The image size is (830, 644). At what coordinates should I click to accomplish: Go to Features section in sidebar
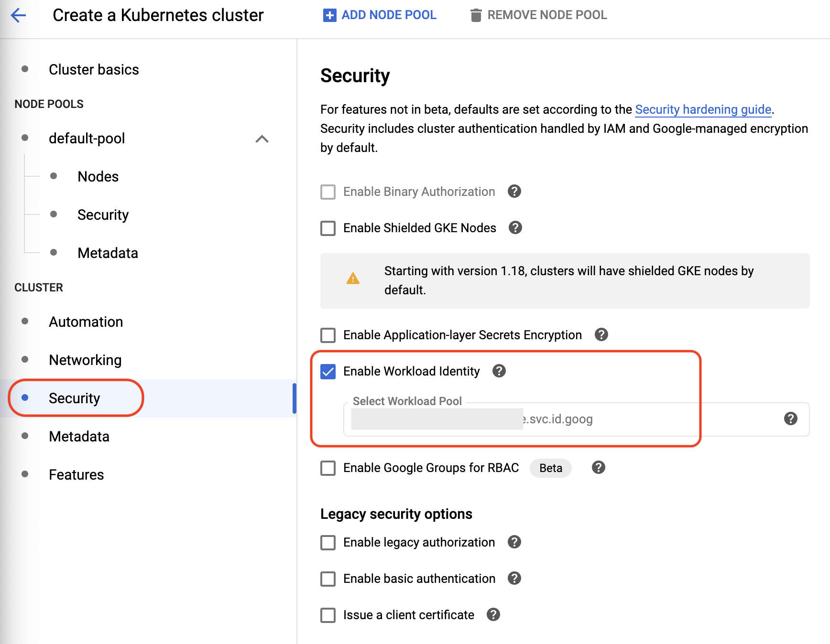coord(76,475)
